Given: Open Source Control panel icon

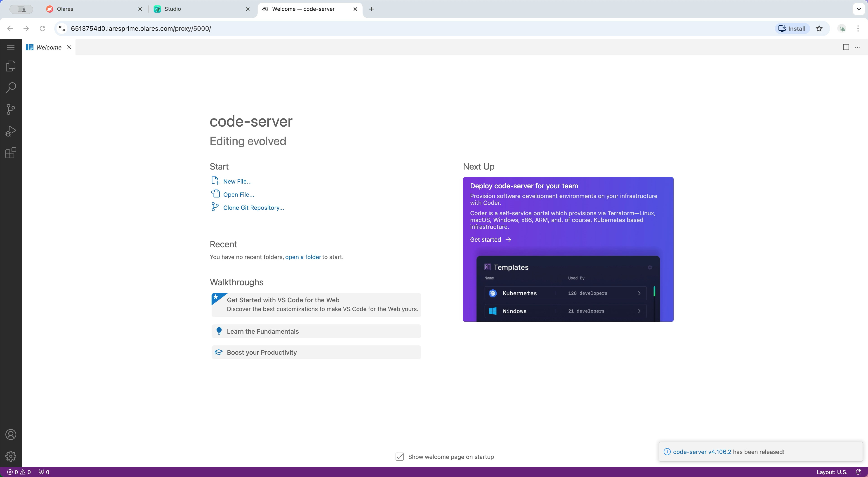Looking at the screenshot, I should click(x=10, y=109).
